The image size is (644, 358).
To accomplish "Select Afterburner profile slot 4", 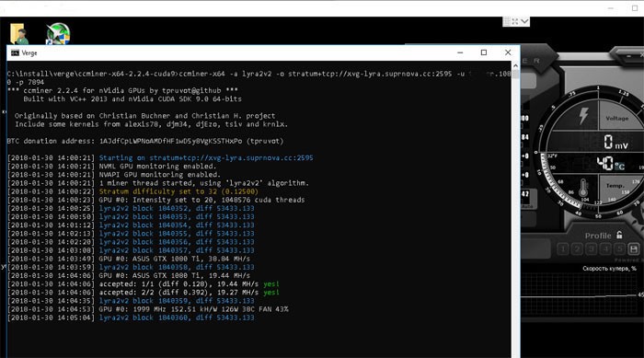I will coord(605,249).
